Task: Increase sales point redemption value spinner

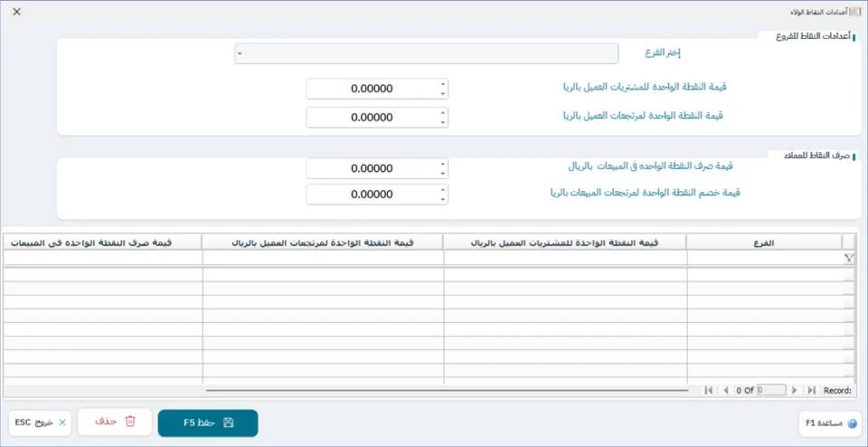Action: tap(442, 164)
